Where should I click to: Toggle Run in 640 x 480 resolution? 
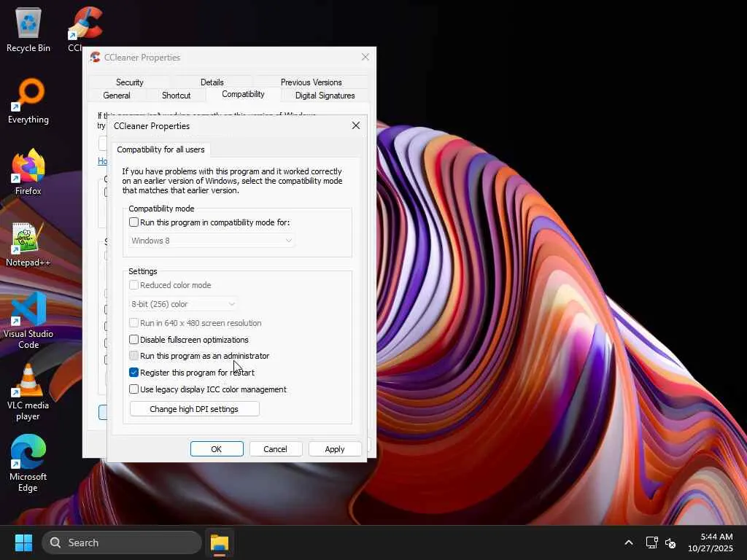click(134, 323)
